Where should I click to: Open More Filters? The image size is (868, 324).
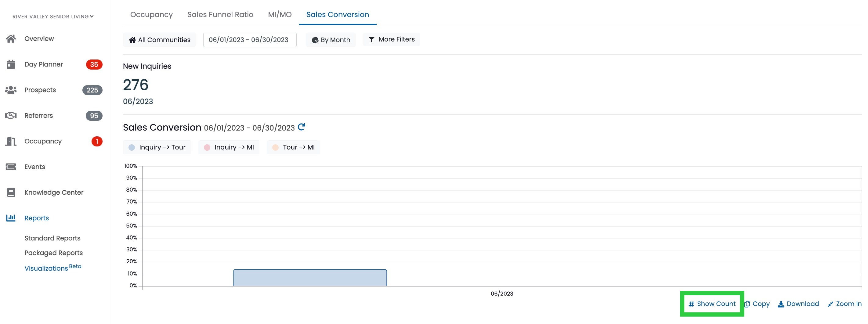[x=391, y=39]
